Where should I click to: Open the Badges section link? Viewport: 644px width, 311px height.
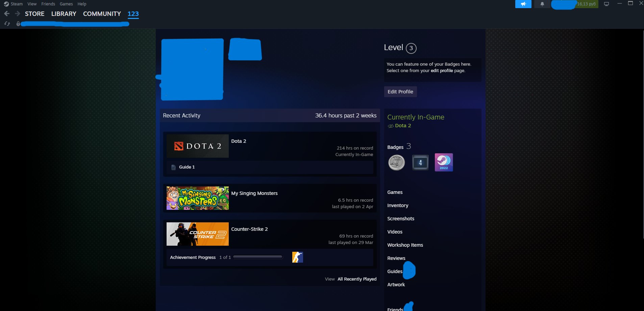tap(395, 147)
